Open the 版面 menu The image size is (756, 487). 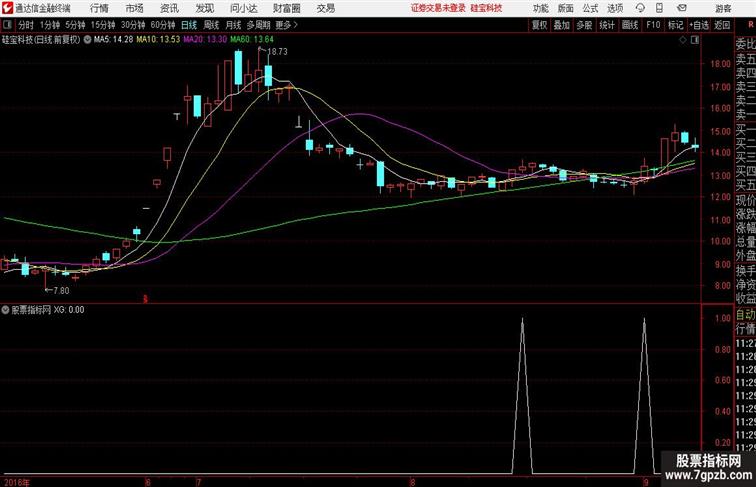(x=566, y=9)
